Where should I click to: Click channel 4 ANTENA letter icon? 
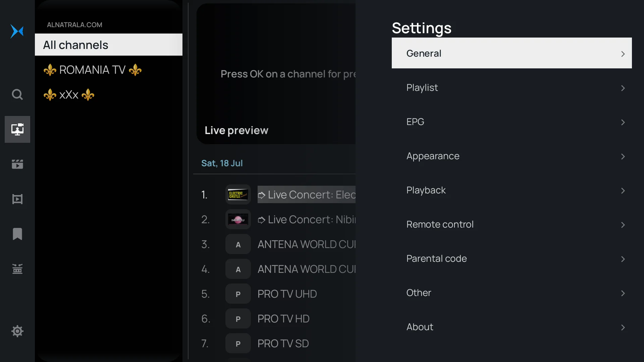[x=238, y=269]
